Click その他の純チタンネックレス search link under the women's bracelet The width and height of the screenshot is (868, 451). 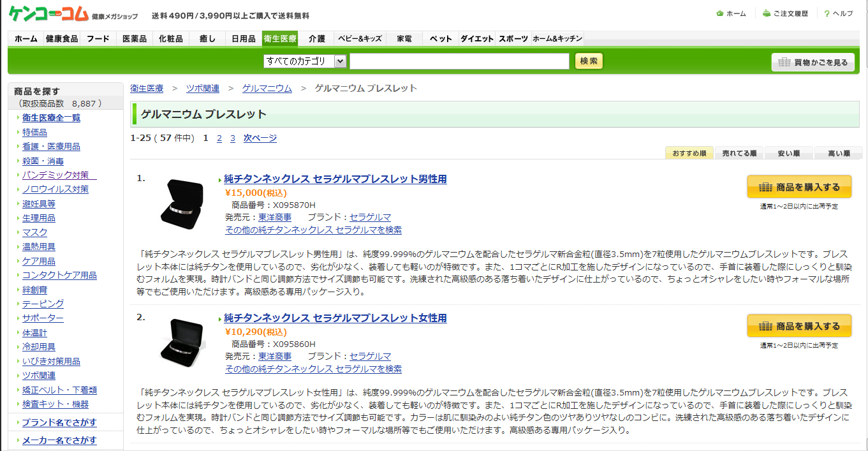click(x=313, y=369)
